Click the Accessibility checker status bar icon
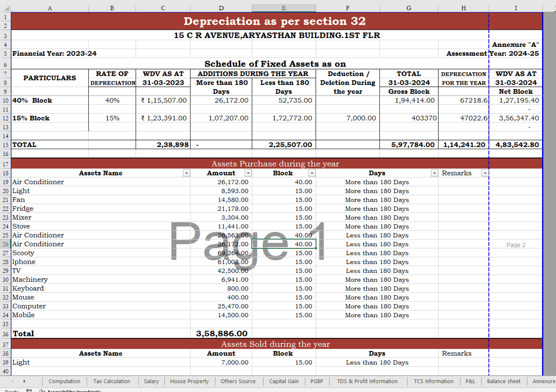 42,391
